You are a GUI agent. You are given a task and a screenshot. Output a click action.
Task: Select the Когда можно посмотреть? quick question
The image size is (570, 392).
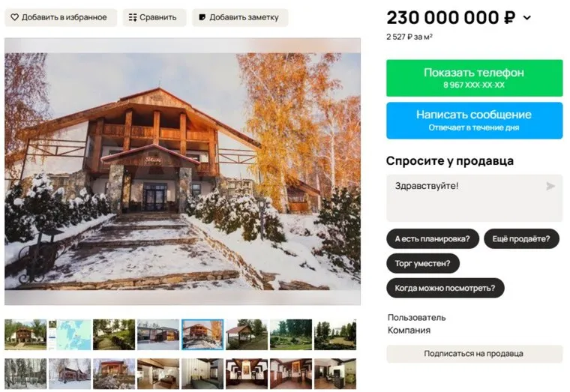(445, 288)
